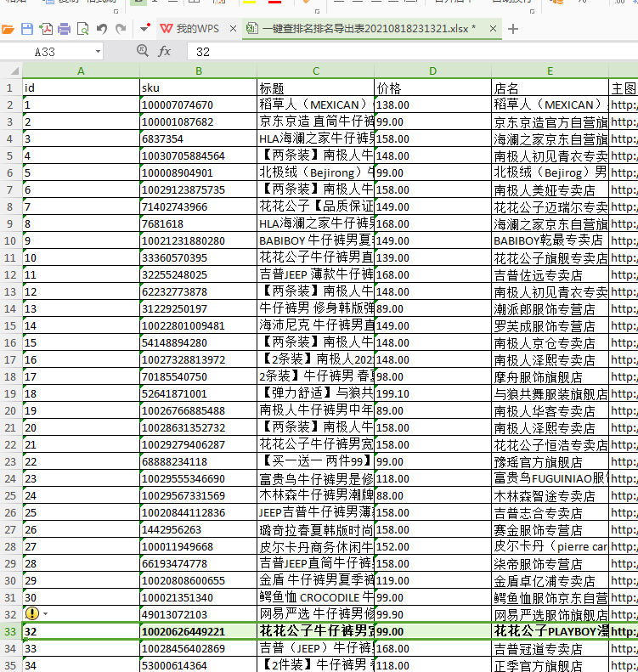
Task: Close the xlsx document tab
Action: [494, 29]
